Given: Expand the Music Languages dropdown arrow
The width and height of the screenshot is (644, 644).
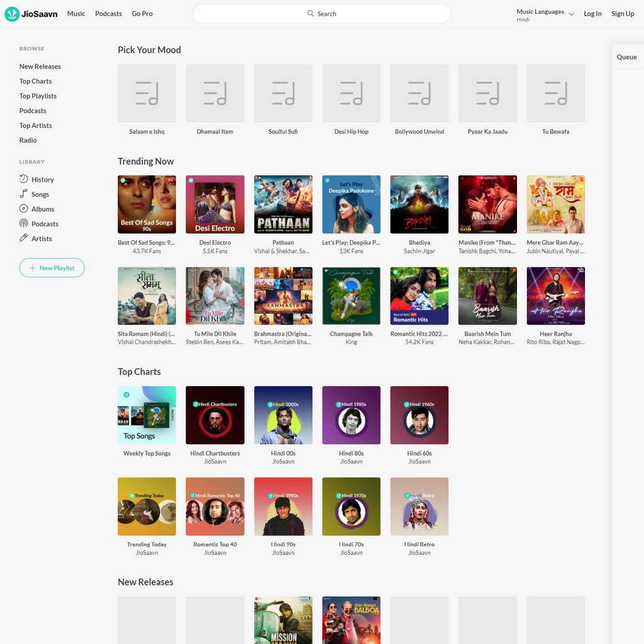Looking at the screenshot, I should (x=571, y=14).
